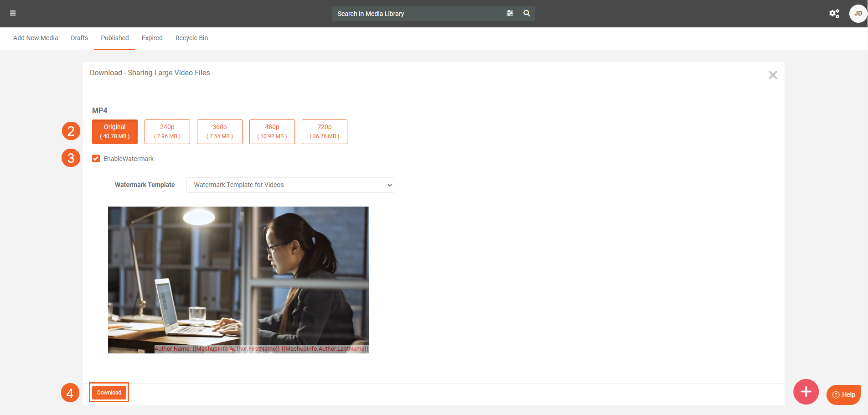The image size is (868, 415).
Task: Click the watermark video preview thumbnail
Action: [238, 280]
